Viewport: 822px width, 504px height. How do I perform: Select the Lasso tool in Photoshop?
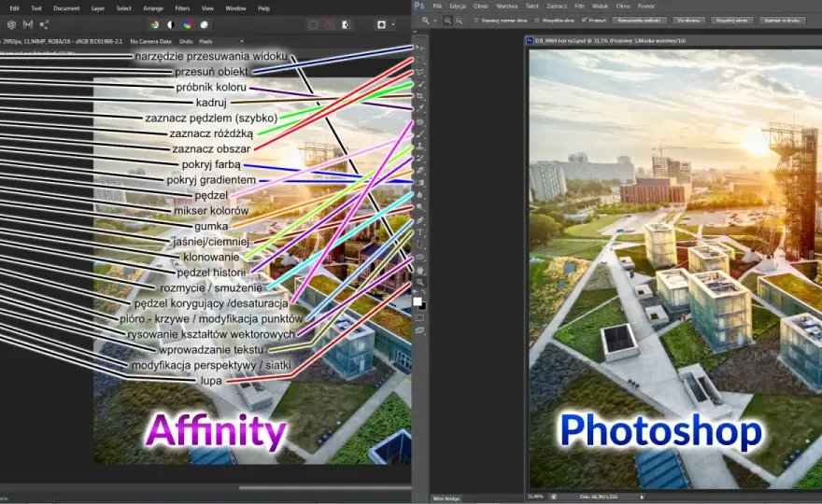[420, 72]
